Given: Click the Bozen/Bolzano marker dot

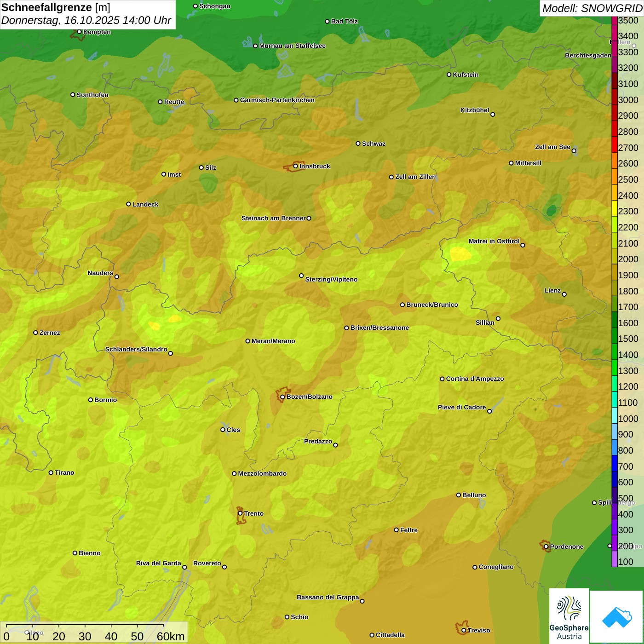Looking at the screenshot, I should (x=282, y=397).
